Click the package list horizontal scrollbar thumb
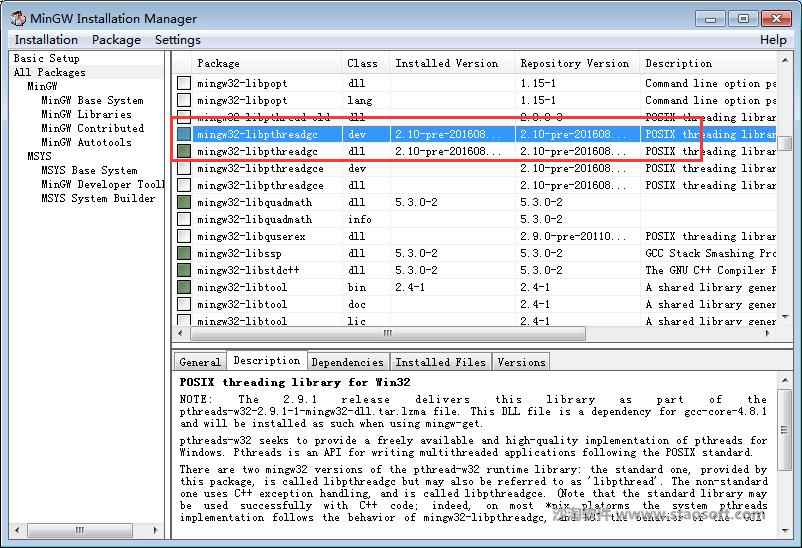The height and width of the screenshot is (548, 802). tap(388, 333)
